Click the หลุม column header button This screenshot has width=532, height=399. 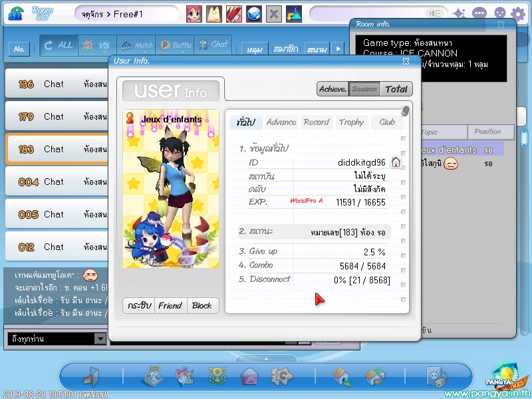pyautogui.click(x=255, y=49)
